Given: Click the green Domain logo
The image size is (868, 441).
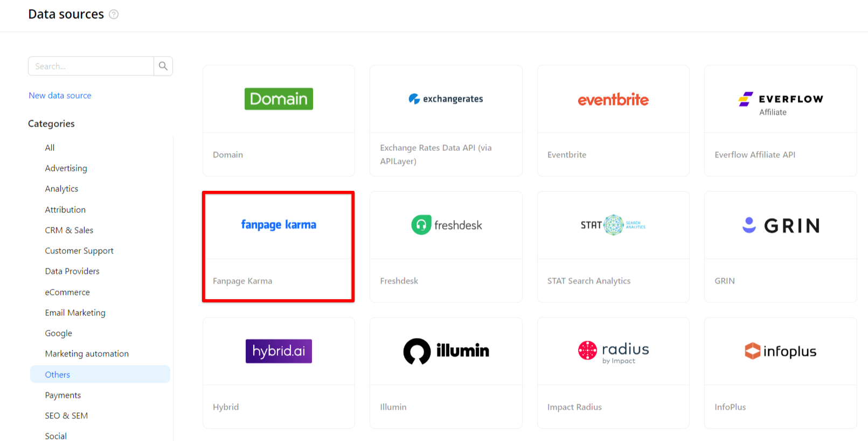Looking at the screenshot, I should (x=279, y=99).
